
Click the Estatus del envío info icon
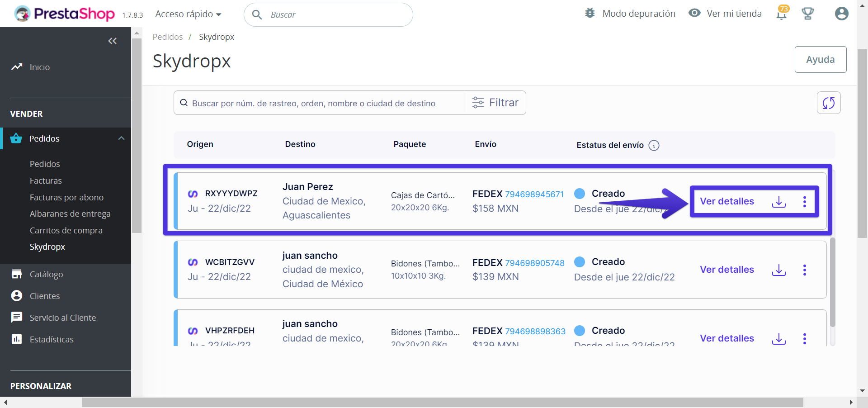654,145
